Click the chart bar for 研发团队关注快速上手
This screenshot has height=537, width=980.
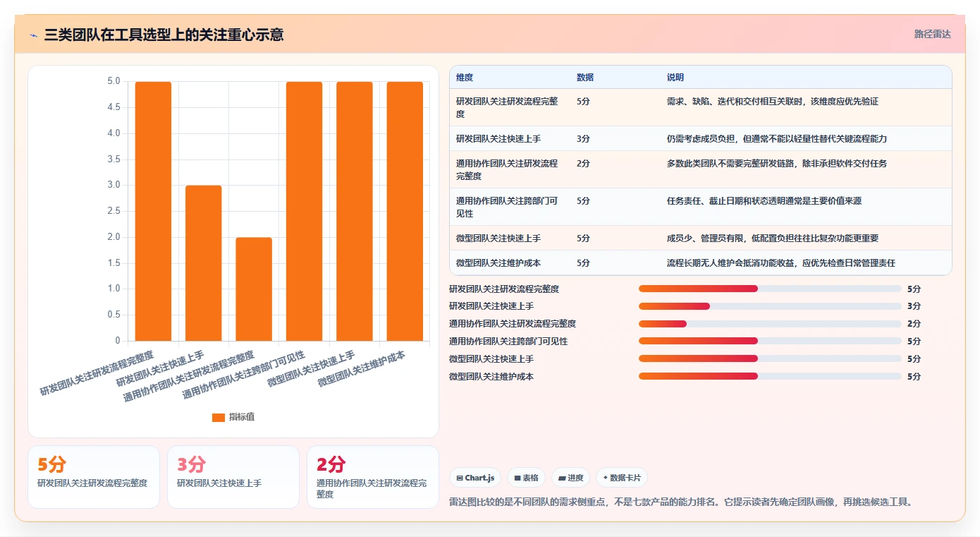point(204,263)
